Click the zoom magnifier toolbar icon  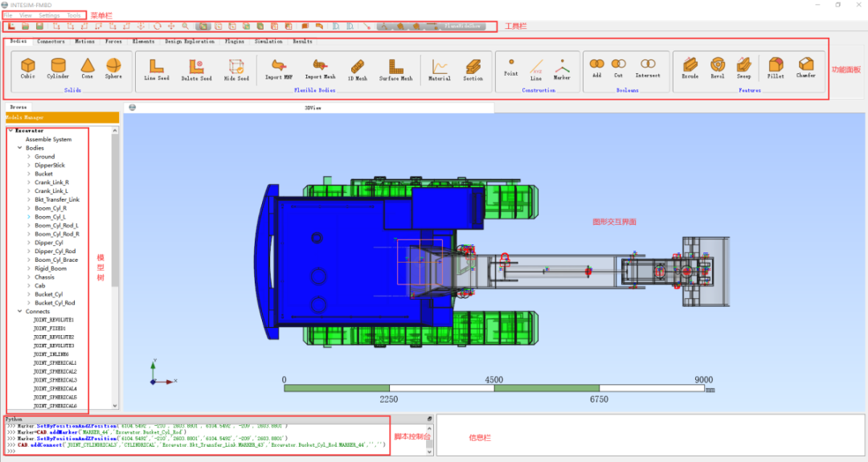pyautogui.click(x=186, y=26)
